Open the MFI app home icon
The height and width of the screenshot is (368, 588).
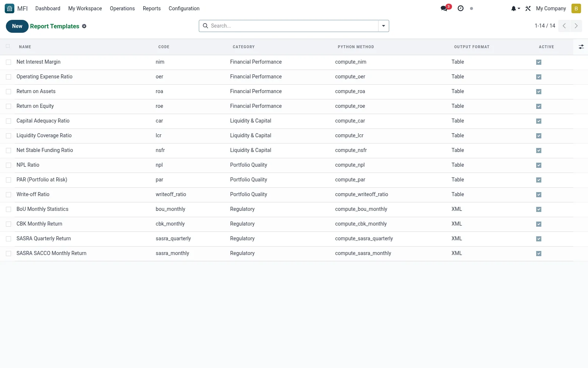[10, 8]
